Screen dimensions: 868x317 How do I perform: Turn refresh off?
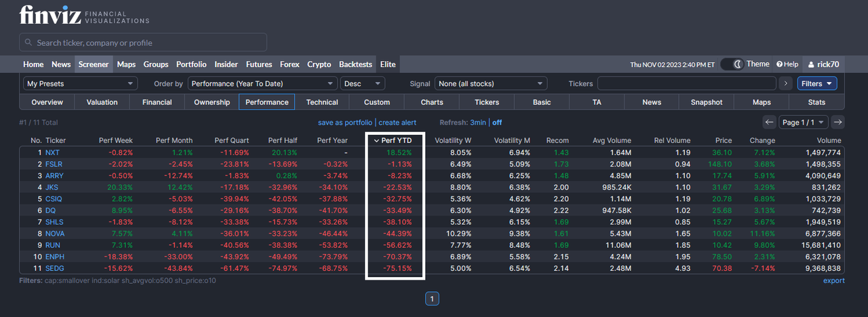(497, 123)
